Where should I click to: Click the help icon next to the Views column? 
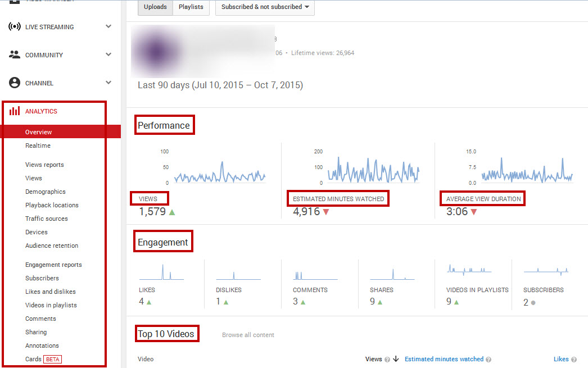387,359
